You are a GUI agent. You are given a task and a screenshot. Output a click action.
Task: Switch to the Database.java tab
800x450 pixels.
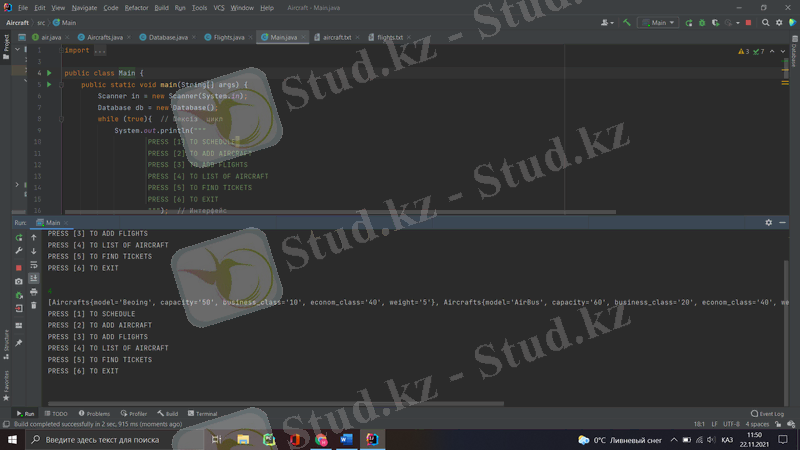coord(167,37)
